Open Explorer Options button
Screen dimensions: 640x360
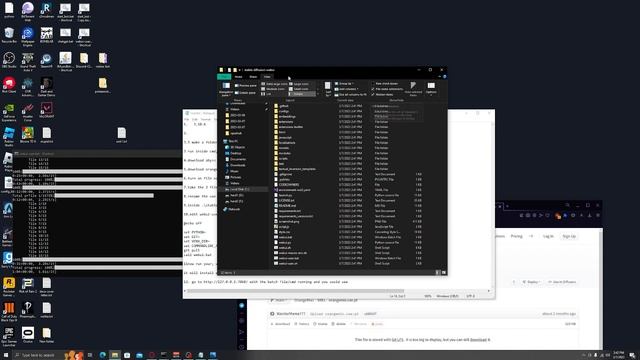pyautogui.click(x=431, y=88)
